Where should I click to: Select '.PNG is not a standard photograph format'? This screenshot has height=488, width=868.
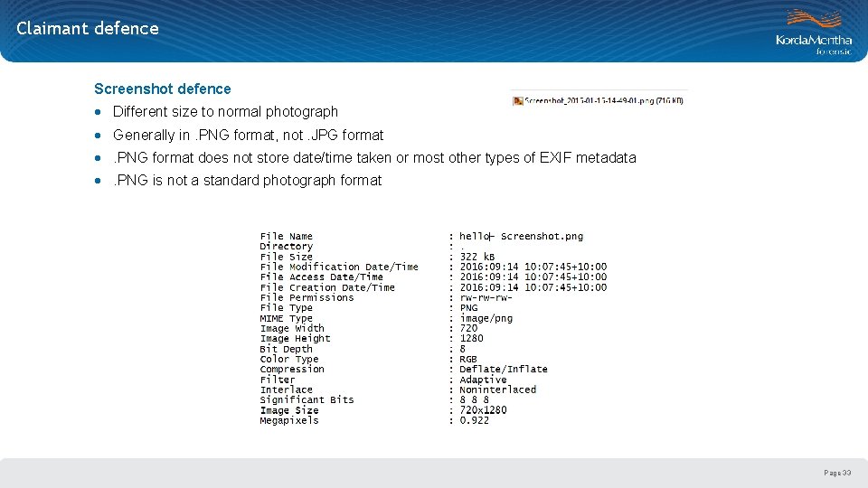247,181
